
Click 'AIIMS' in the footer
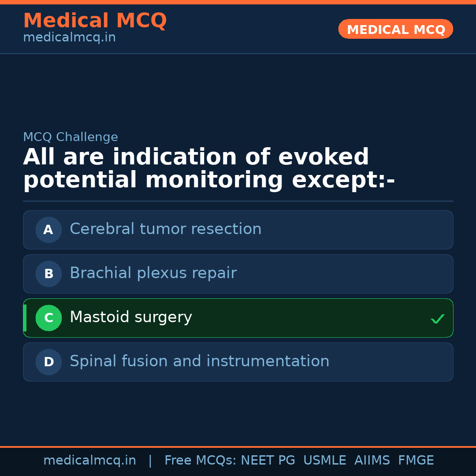tap(372, 461)
